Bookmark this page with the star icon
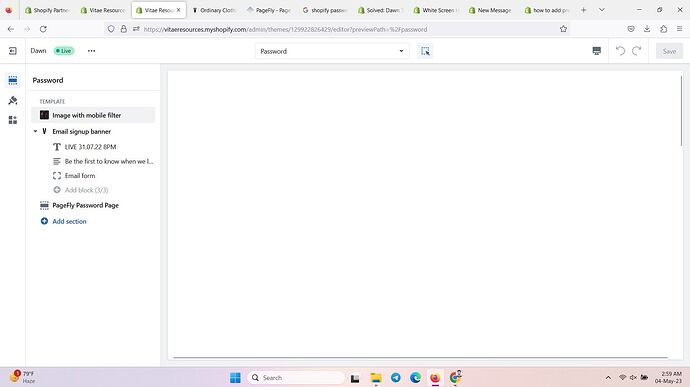This screenshot has width=690, height=387. coord(563,29)
